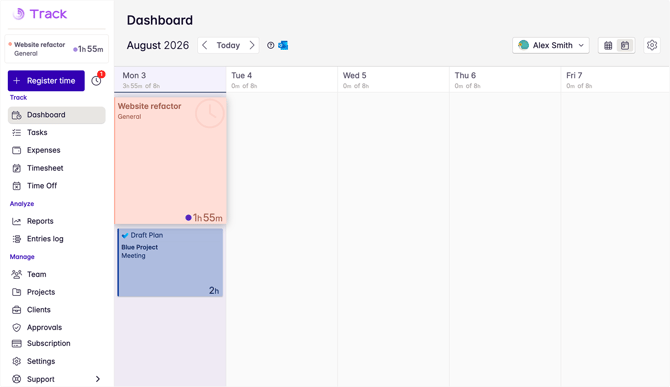Open the Team menu item
Screen dimensions: 670x387
(56, 274)
